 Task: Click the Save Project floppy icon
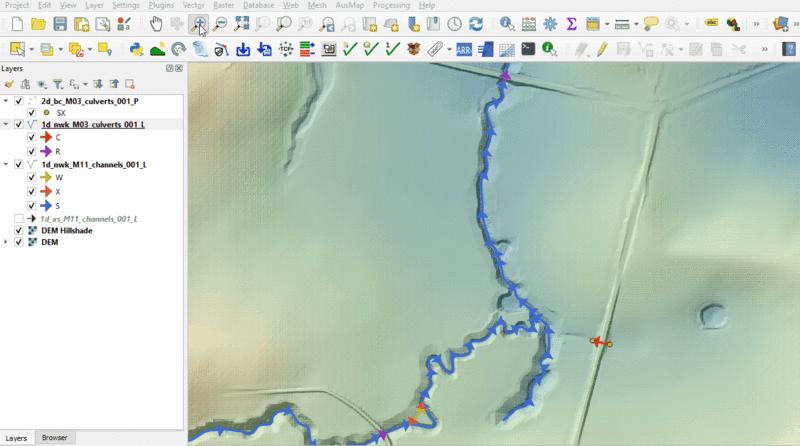click(x=60, y=23)
